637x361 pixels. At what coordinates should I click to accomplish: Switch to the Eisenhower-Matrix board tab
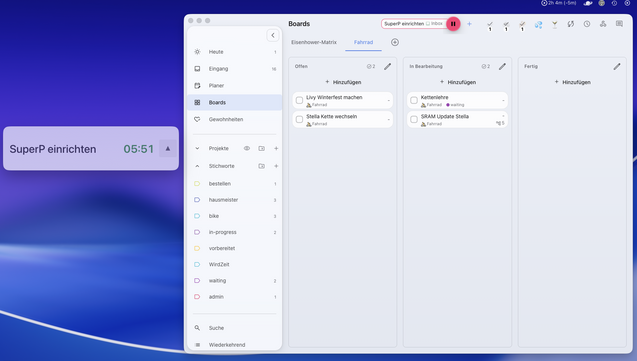(x=314, y=42)
